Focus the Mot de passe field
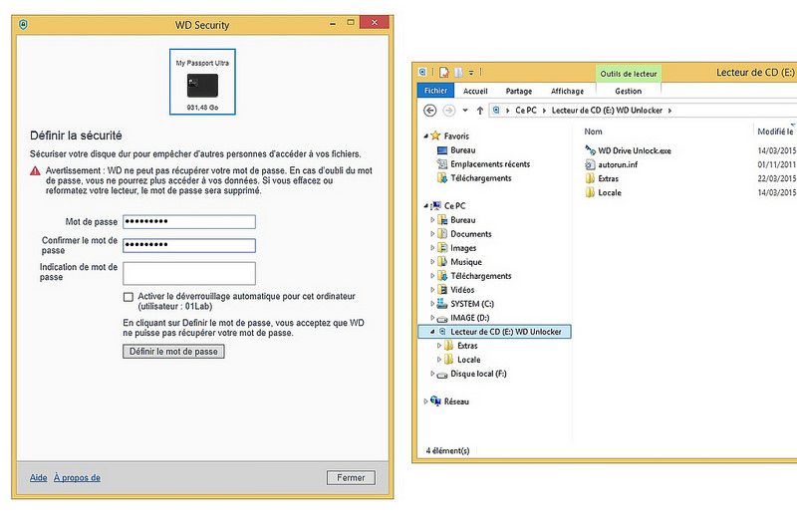This screenshot has width=797, height=532. click(x=189, y=221)
